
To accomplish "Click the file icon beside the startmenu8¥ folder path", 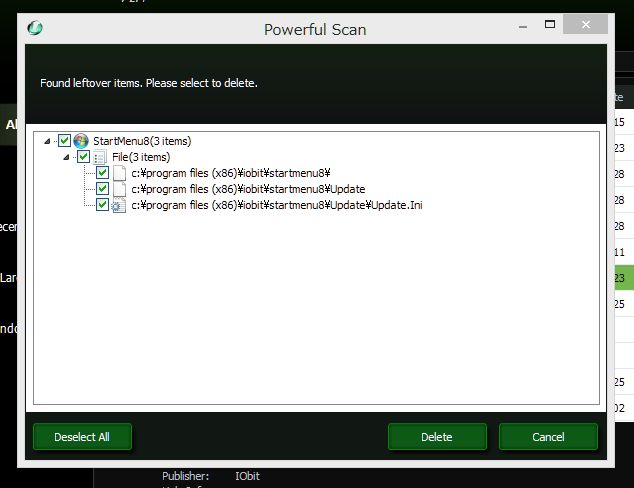I will coord(119,173).
